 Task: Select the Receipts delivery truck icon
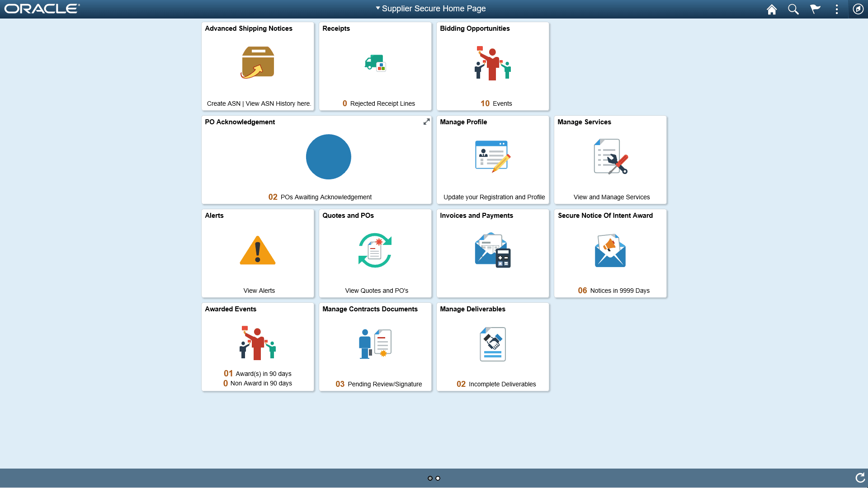[x=375, y=63]
